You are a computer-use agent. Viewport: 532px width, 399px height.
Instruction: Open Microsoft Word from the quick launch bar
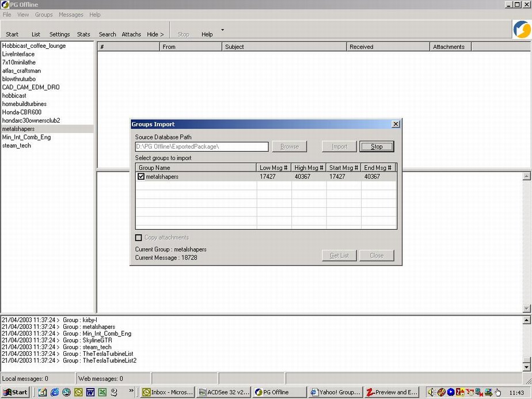[90, 392]
